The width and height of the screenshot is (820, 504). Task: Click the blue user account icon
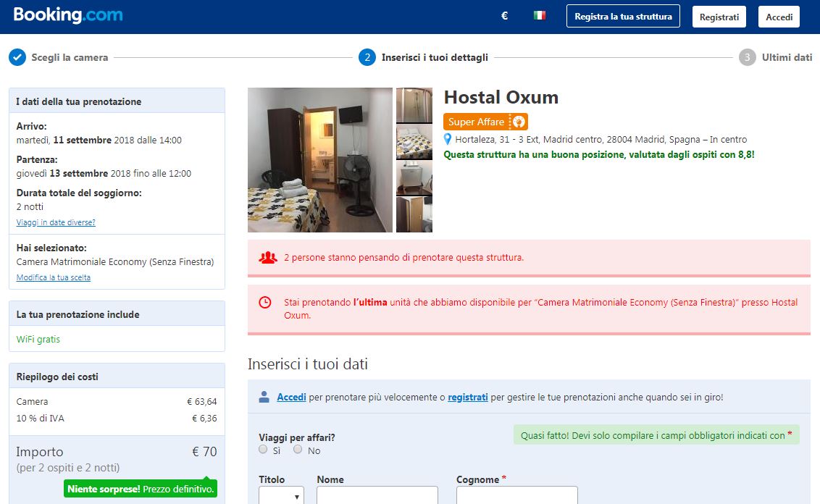(264, 397)
